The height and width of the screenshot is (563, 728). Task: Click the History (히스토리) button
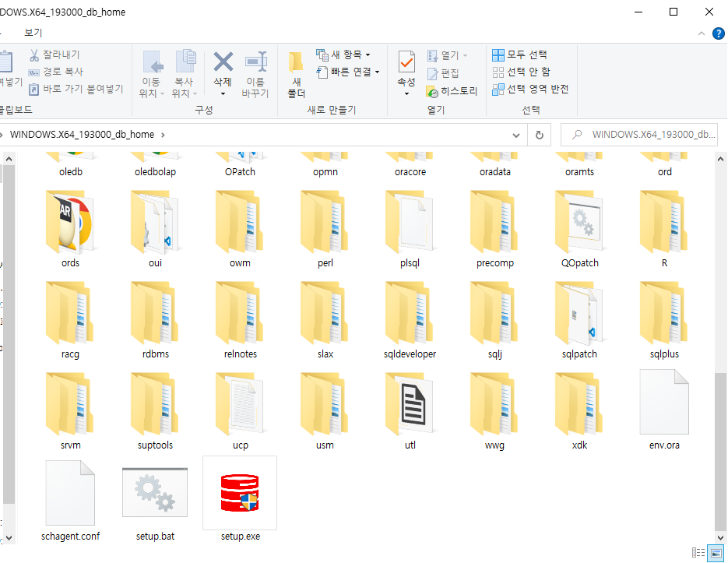[x=452, y=91]
